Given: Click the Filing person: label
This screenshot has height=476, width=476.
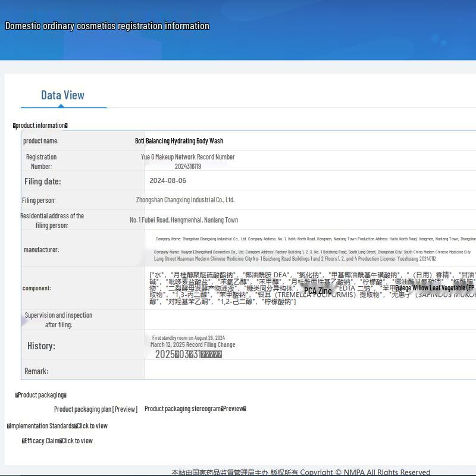Looking at the screenshot, I should click(39, 201).
